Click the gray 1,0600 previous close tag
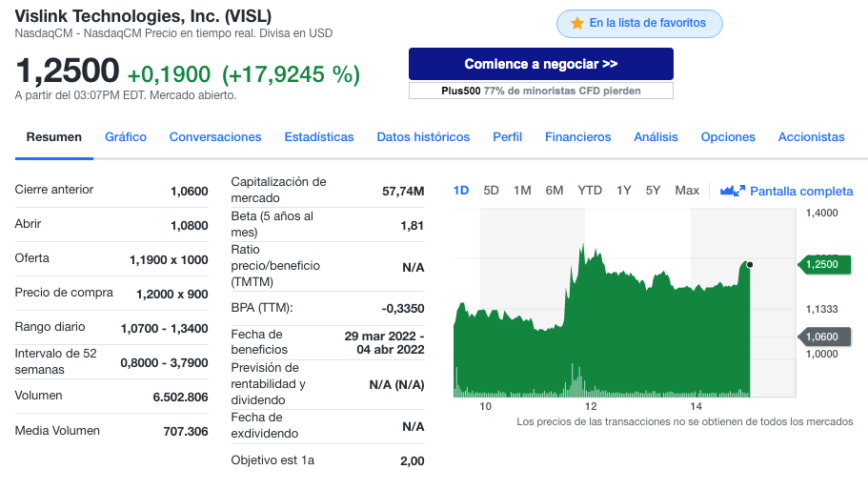The image size is (868, 490). coord(824,337)
